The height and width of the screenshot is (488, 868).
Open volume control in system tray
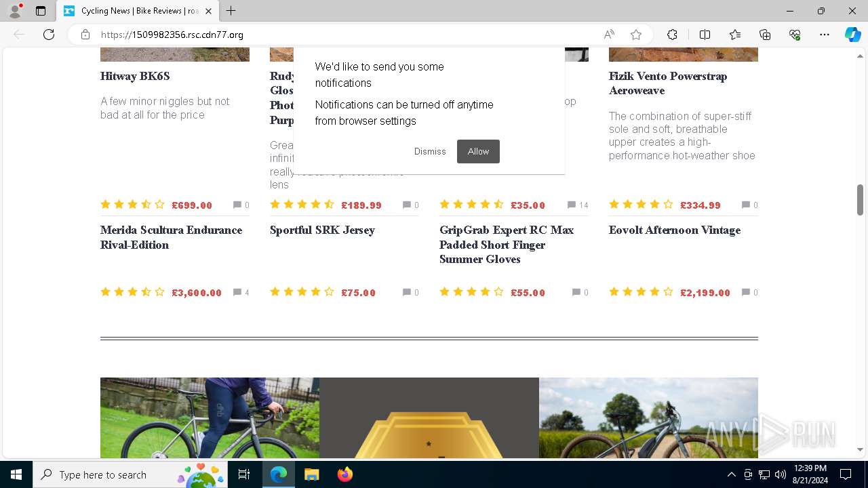[x=781, y=474]
